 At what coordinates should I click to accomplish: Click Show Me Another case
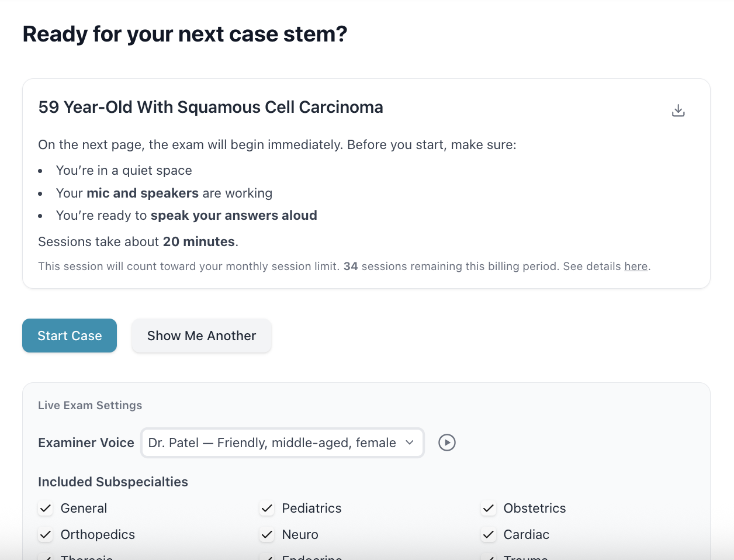click(x=202, y=336)
